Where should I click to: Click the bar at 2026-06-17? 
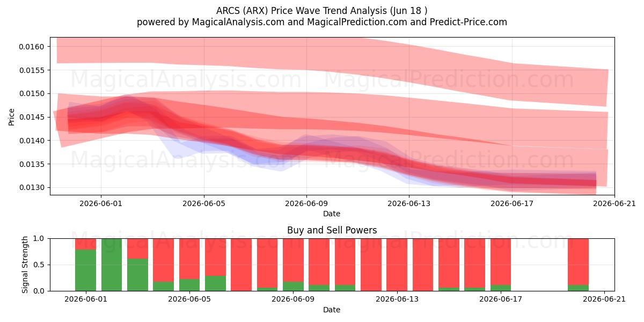pyautogui.click(x=501, y=265)
